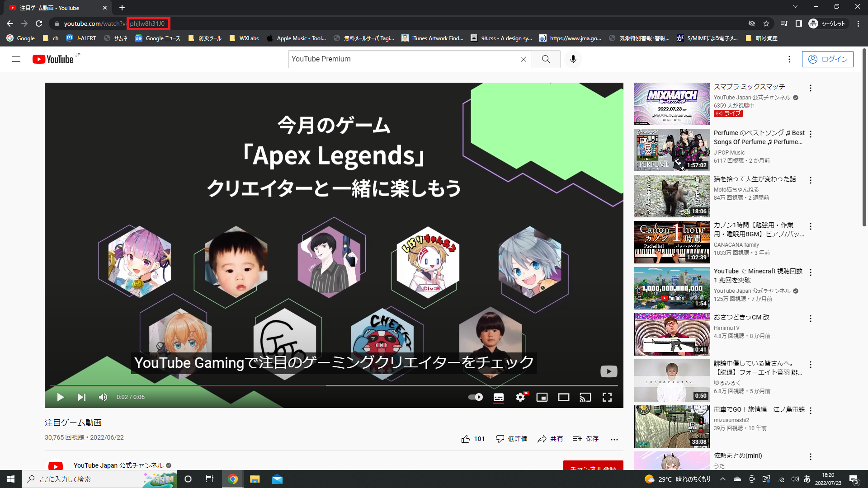Clear the YouTube search box text

point(523,59)
